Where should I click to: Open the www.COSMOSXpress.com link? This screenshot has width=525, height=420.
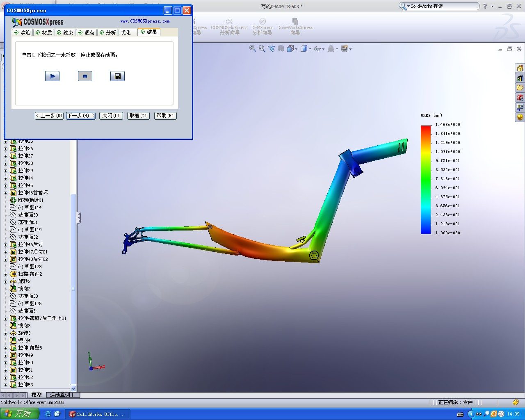145,21
